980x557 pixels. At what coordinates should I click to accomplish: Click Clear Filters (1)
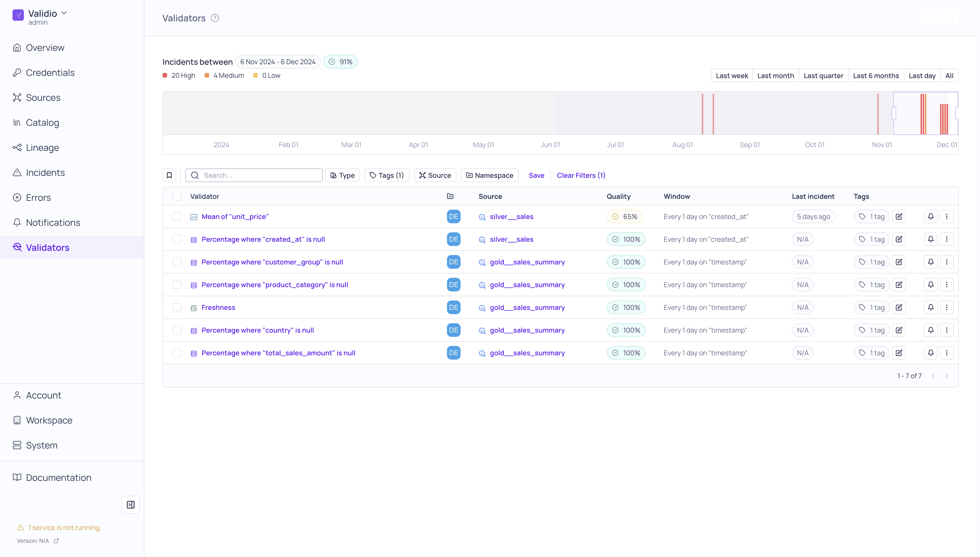(581, 175)
